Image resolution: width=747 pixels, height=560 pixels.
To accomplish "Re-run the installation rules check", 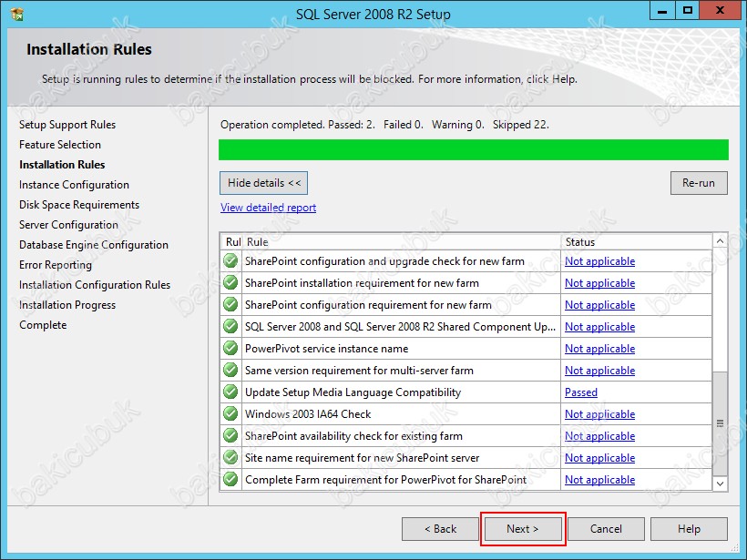I will (699, 183).
